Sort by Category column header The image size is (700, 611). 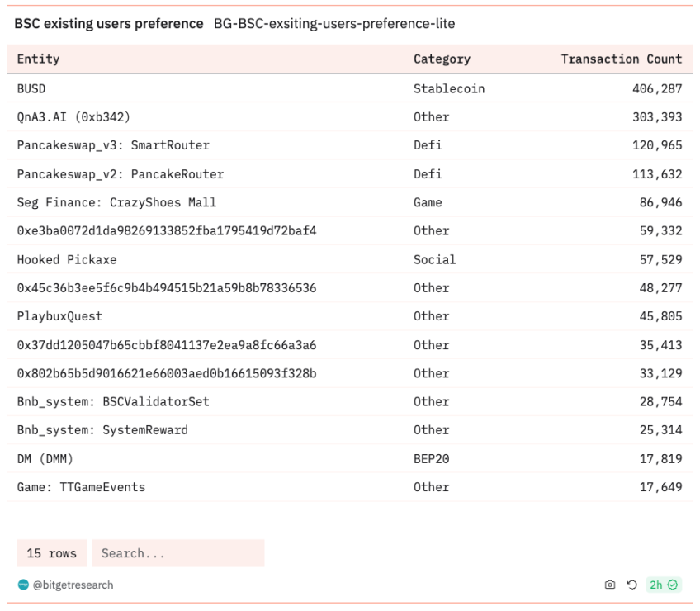click(x=442, y=59)
